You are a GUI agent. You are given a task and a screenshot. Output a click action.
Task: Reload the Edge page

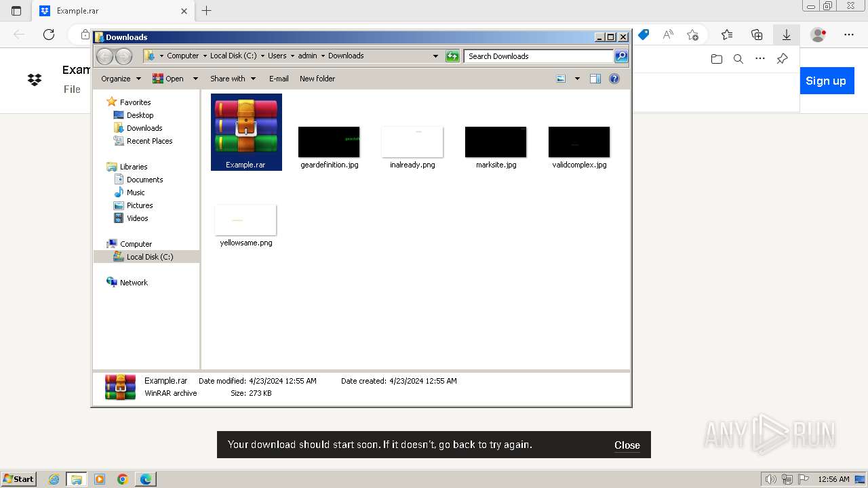click(x=49, y=35)
